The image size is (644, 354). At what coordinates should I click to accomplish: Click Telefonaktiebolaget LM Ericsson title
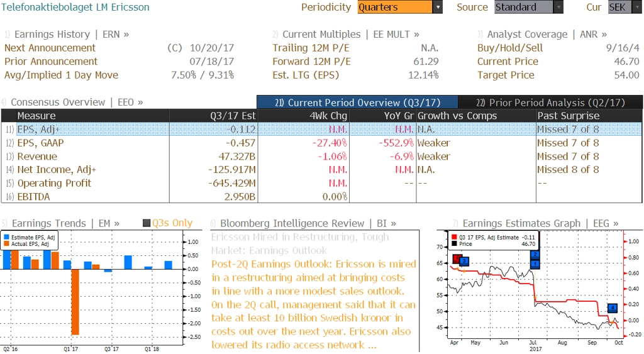pos(75,7)
